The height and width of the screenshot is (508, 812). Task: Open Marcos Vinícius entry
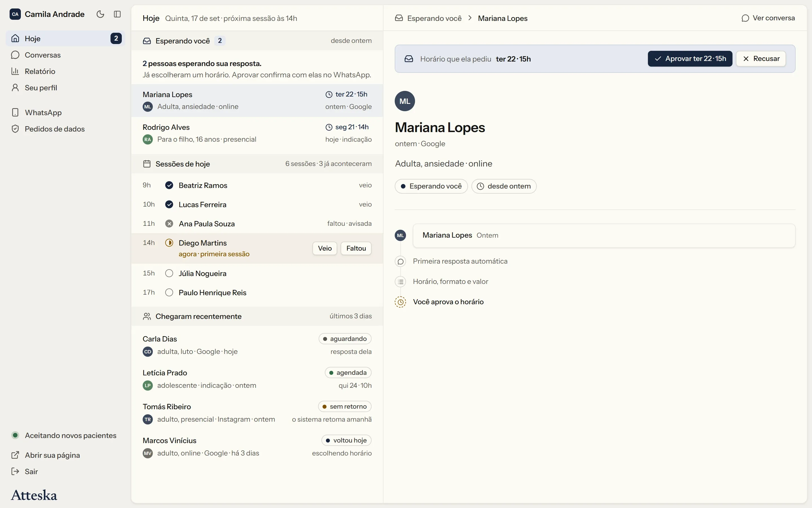pos(257,447)
